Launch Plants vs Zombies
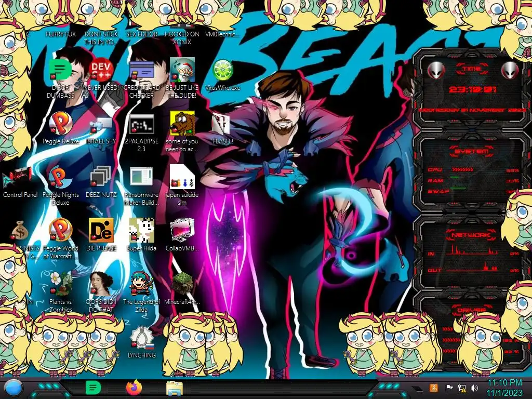The image size is (532, 399). tap(60, 284)
